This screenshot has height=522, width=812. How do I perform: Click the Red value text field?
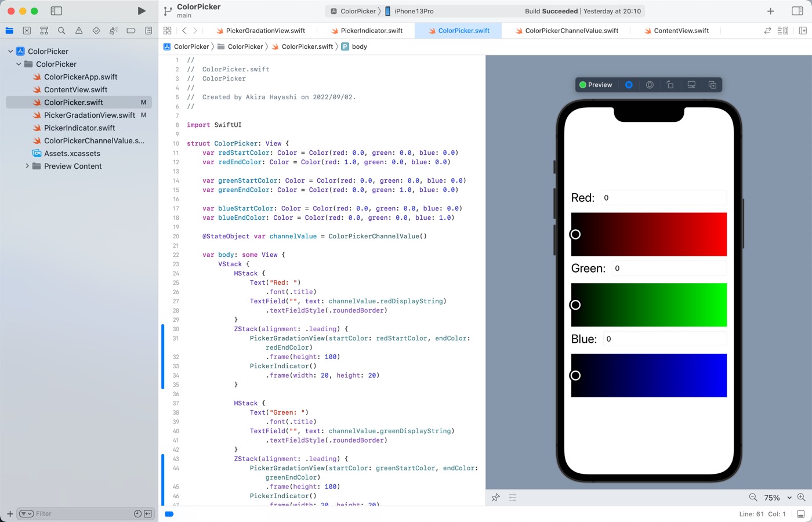664,198
